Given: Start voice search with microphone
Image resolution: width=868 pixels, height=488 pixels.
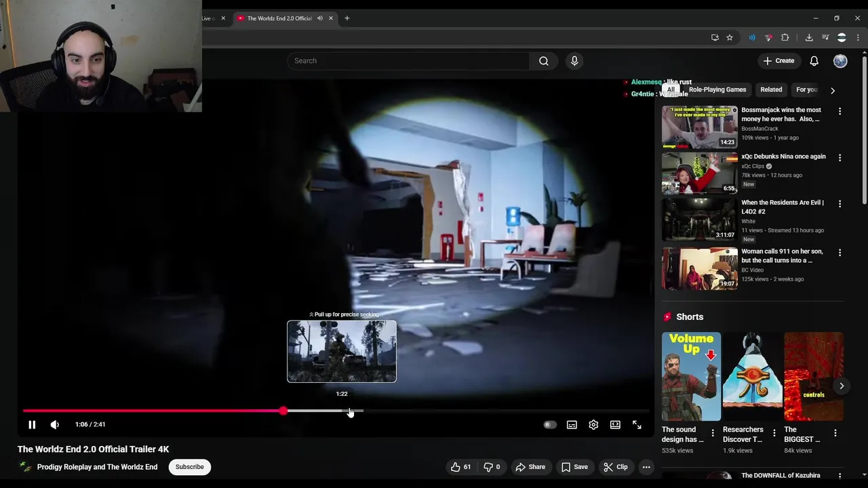Looking at the screenshot, I should pos(574,61).
